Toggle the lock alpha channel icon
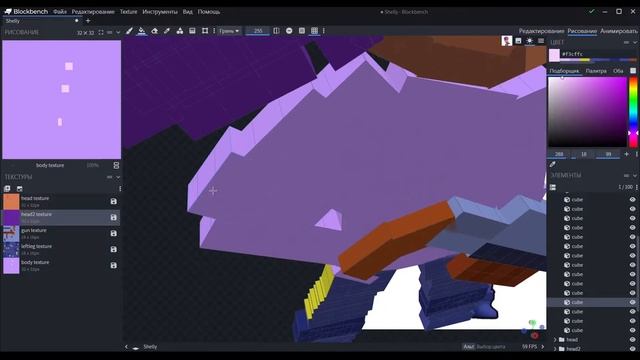 point(289,31)
